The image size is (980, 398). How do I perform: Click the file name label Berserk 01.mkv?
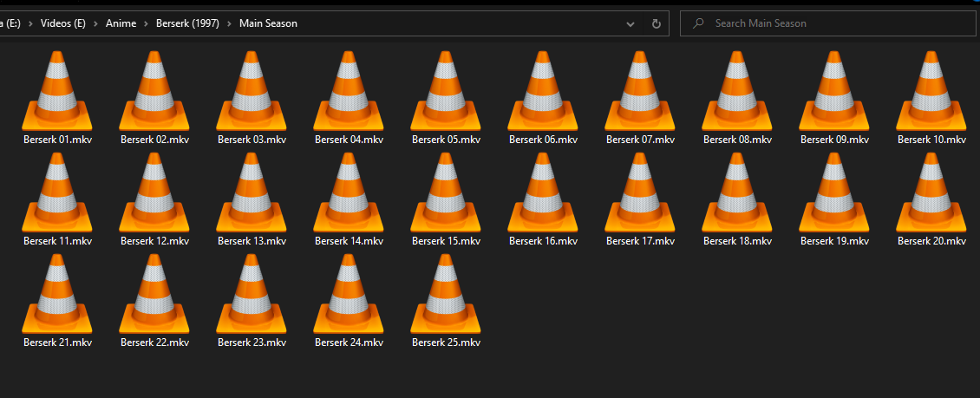(x=57, y=140)
